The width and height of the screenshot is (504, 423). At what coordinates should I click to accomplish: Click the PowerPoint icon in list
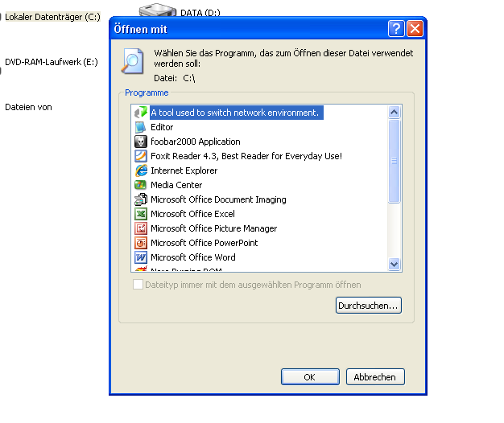[140, 243]
